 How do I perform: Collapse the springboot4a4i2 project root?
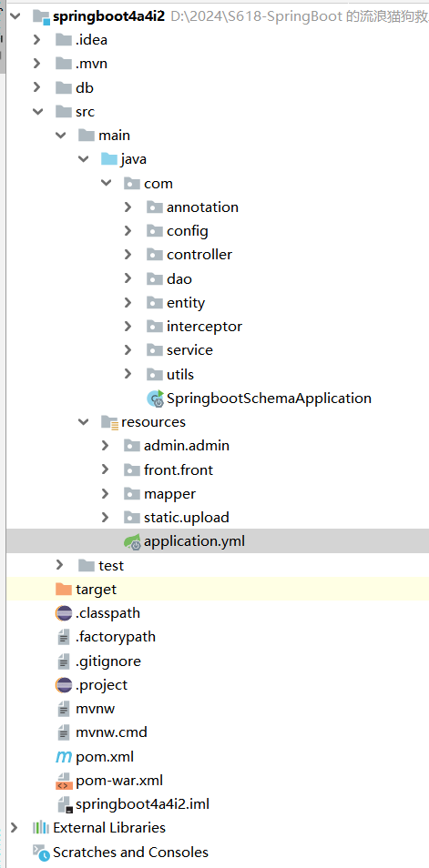(15, 16)
